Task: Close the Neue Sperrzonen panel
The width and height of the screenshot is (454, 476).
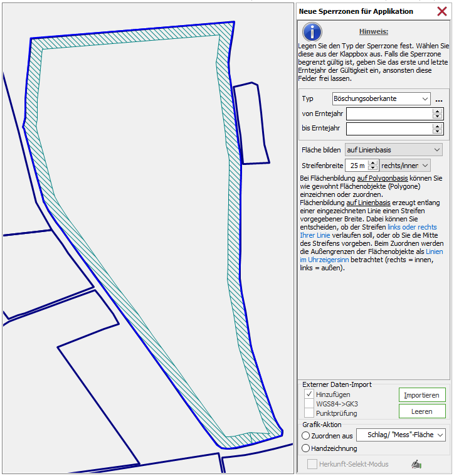Action: pyautogui.click(x=441, y=11)
